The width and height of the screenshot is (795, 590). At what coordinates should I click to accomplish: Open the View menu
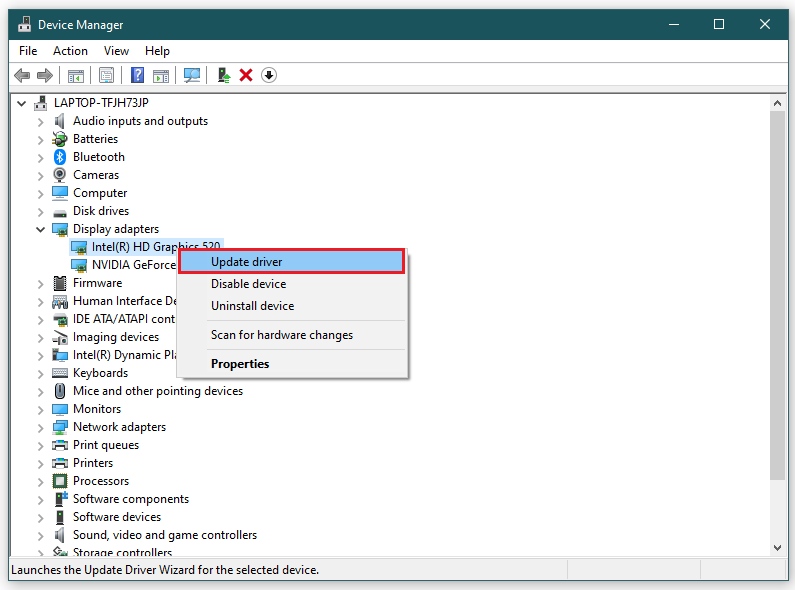116,51
